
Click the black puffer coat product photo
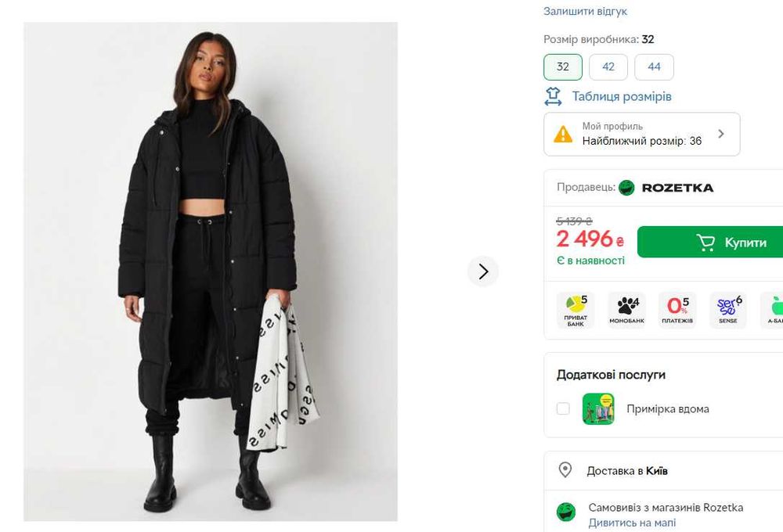point(211,271)
